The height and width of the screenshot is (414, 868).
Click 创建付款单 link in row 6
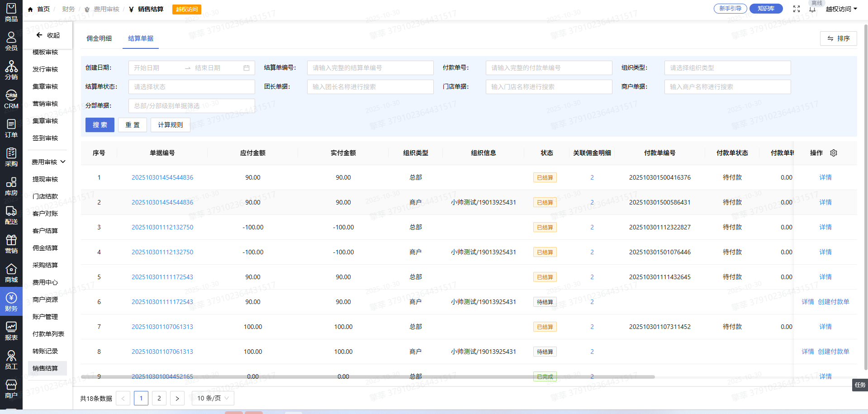click(833, 302)
